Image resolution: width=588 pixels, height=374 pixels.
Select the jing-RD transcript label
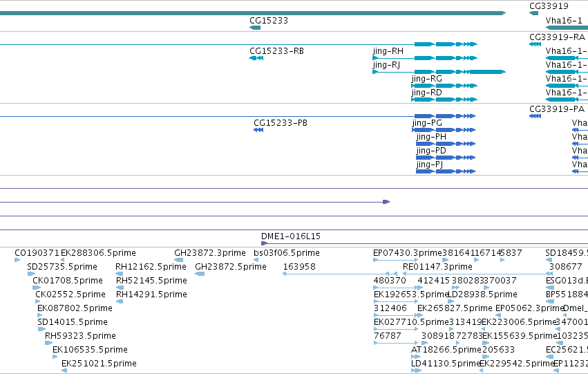[x=427, y=93]
